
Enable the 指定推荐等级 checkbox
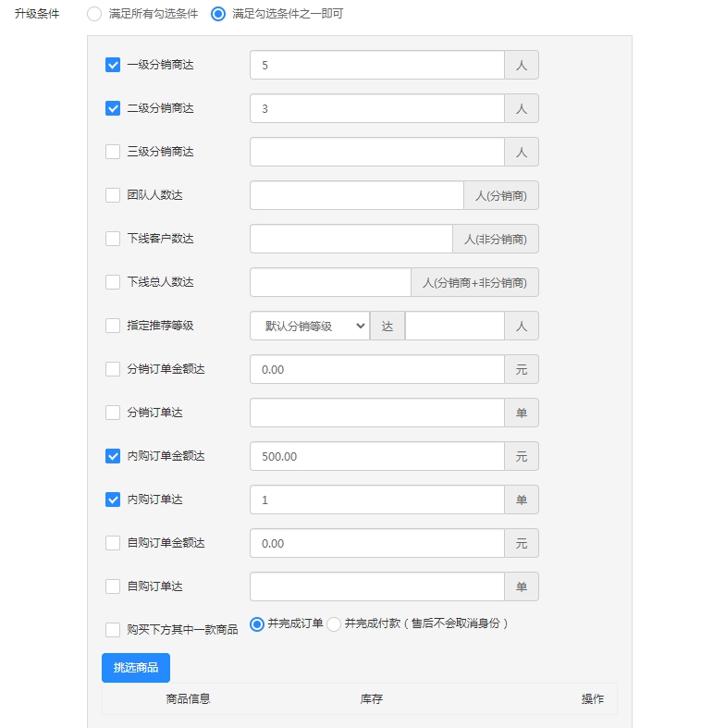coord(113,326)
